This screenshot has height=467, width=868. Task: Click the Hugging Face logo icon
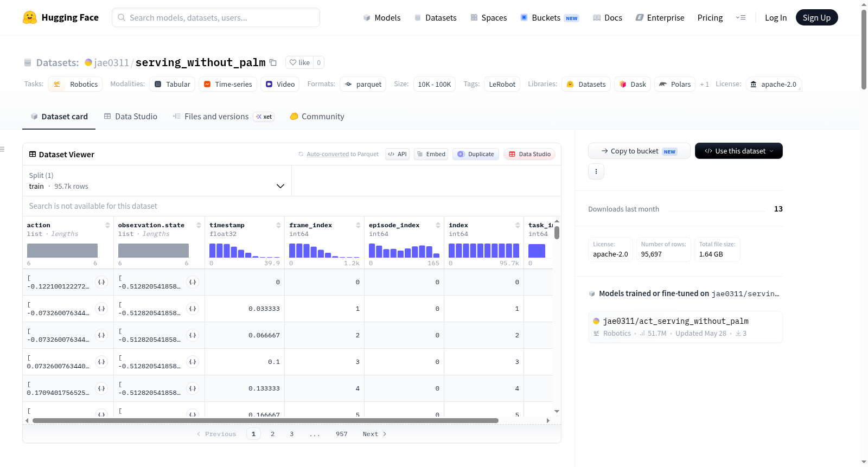click(30, 17)
